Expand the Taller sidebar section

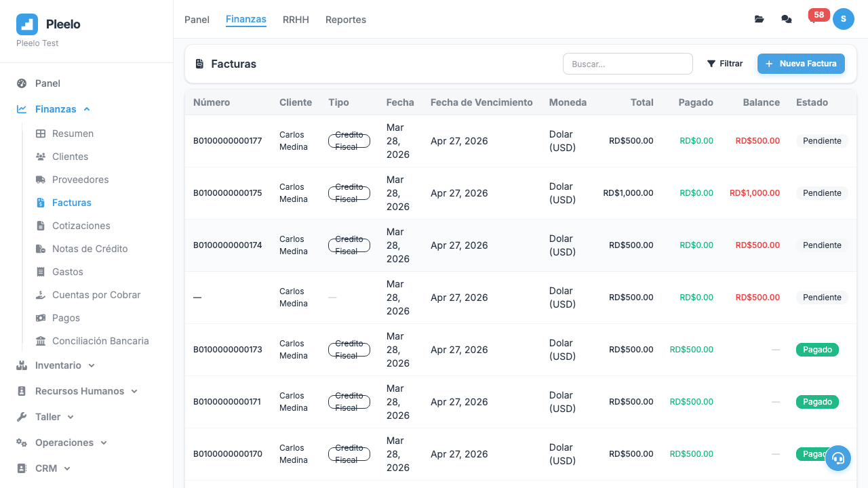(x=48, y=417)
